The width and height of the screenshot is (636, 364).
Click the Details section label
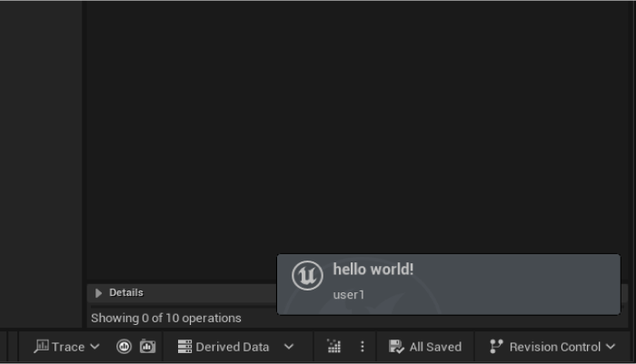click(126, 292)
